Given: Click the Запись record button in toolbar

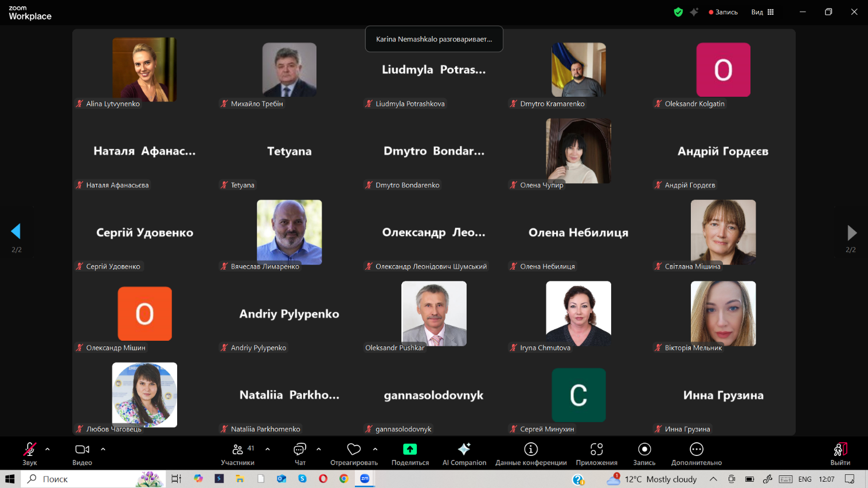Looking at the screenshot, I should [644, 454].
